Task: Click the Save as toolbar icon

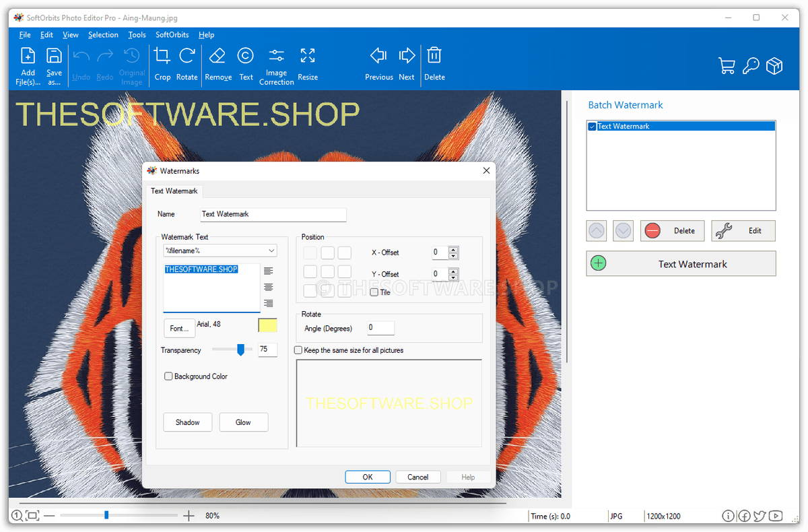Action: (54, 66)
